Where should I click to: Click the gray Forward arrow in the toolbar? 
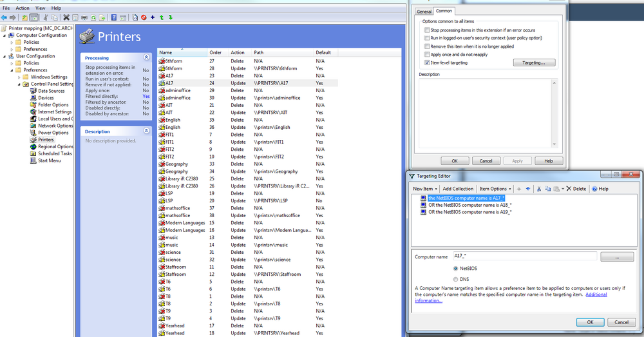pos(13,17)
